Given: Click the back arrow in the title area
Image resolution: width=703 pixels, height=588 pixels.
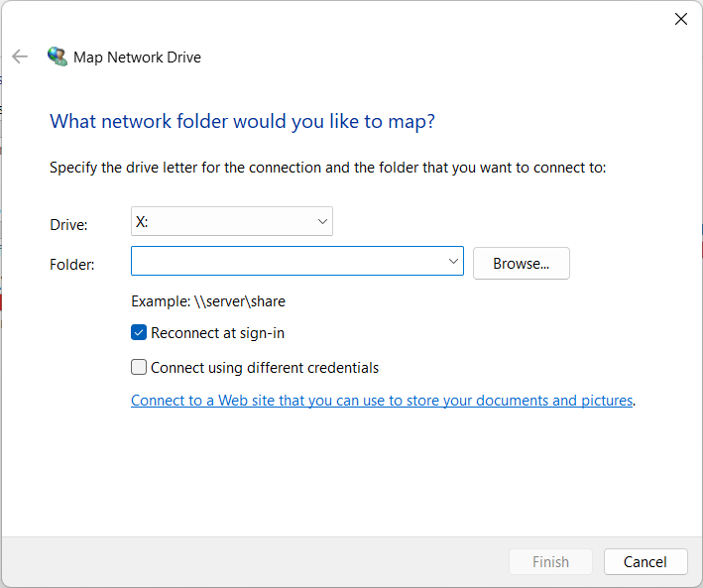Looking at the screenshot, I should tap(20, 57).
